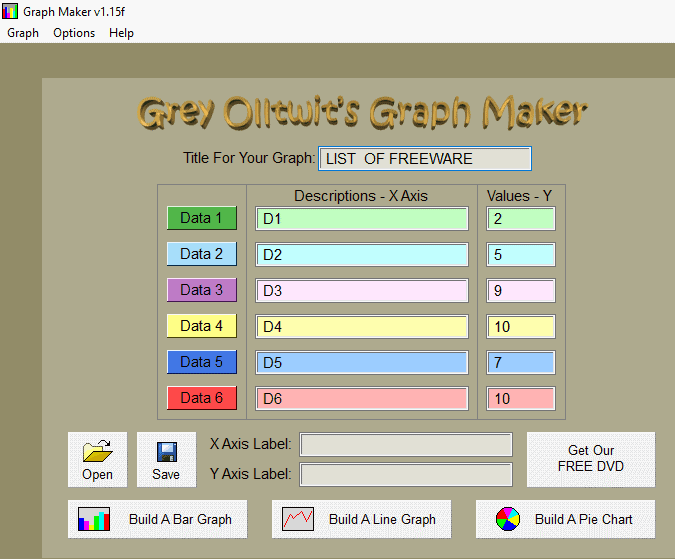This screenshot has height=559, width=675.
Task: Click Build A Pie Chart label
Action: click(x=584, y=519)
